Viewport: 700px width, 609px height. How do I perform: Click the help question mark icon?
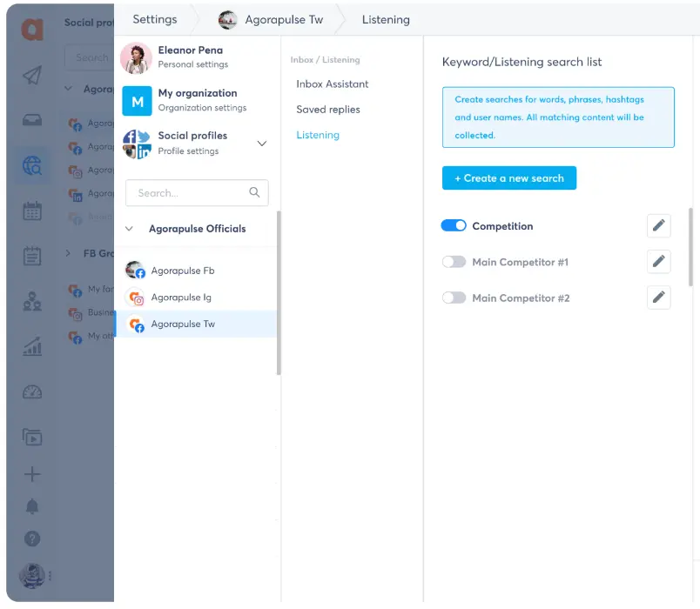(31, 539)
